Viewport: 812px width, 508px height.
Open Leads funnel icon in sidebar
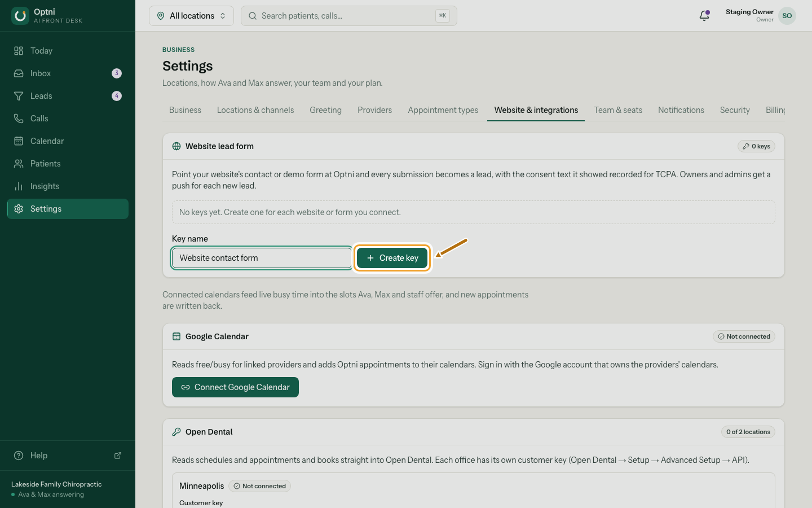pos(19,96)
